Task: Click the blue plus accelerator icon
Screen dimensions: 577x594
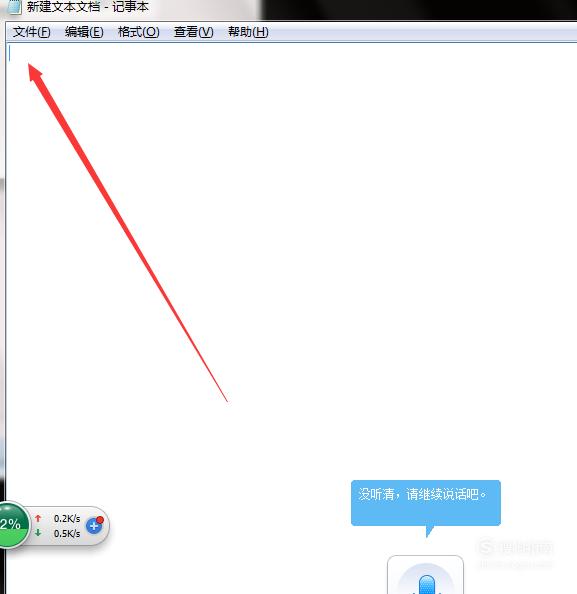Action: pos(94,526)
